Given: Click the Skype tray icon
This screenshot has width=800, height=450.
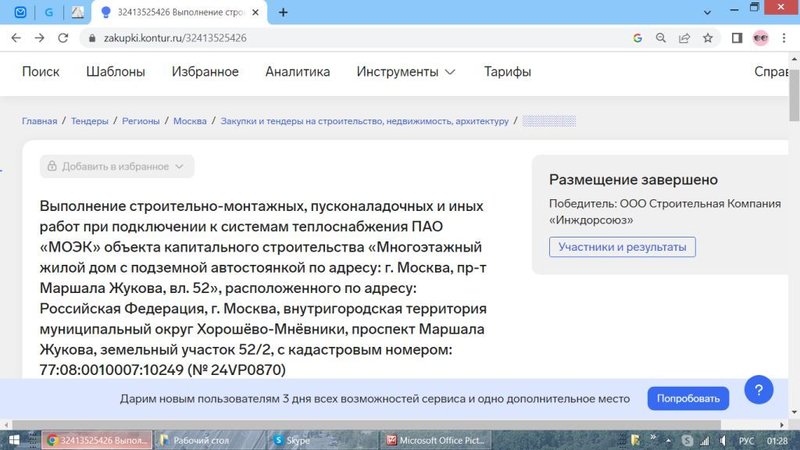Looking at the screenshot, I should point(687,440).
